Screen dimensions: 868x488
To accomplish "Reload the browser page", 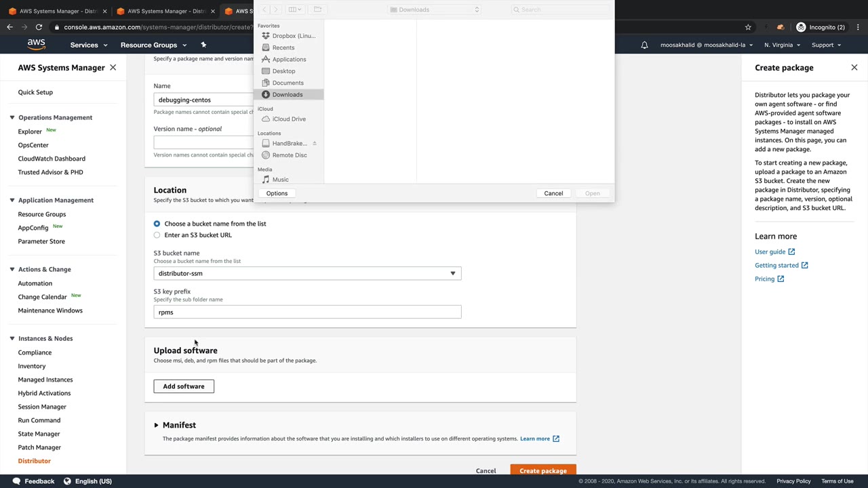I will point(39,27).
